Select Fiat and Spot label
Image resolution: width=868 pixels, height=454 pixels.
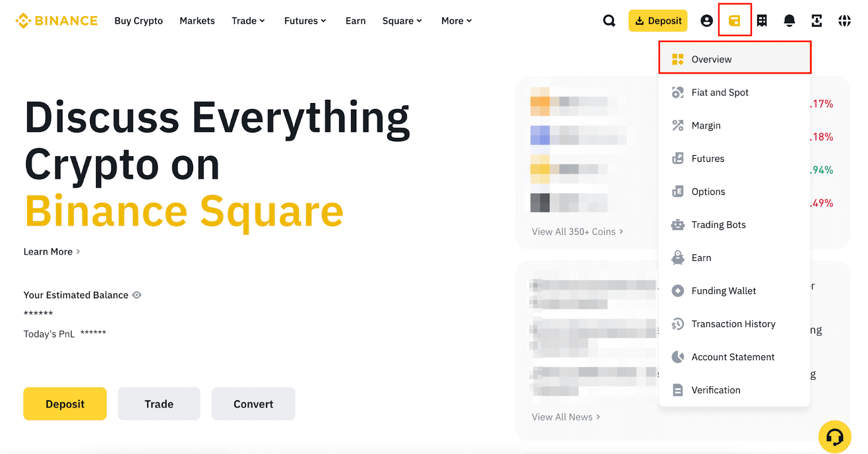[x=720, y=92]
